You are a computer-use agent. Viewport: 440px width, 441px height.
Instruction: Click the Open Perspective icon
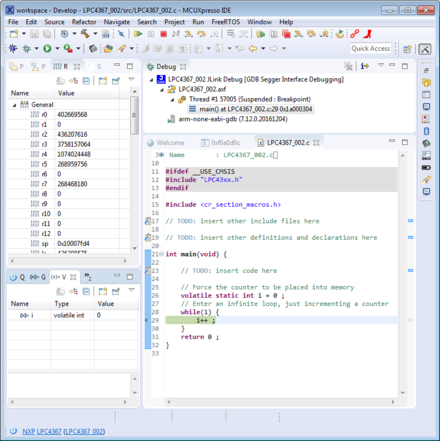click(407, 49)
